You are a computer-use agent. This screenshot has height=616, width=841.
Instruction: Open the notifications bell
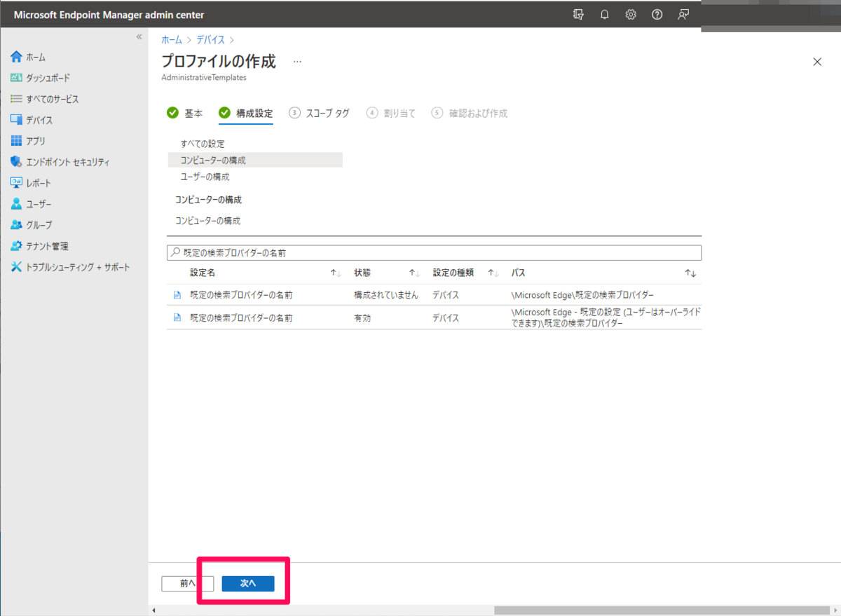tap(604, 14)
